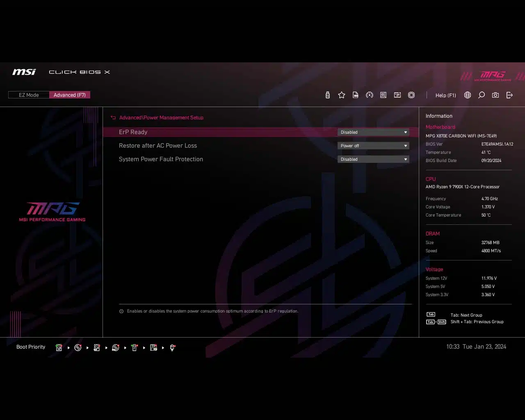Click DRAM Size value 32768 MB

coord(490,243)
